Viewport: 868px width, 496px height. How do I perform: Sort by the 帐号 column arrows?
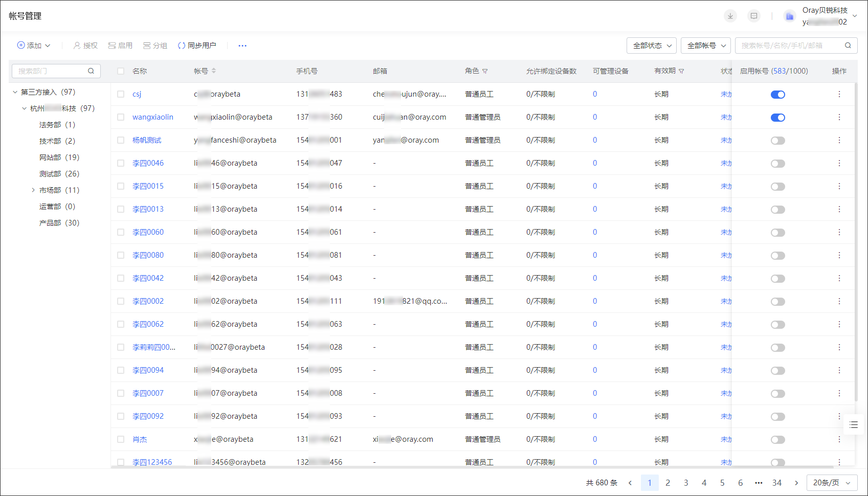tap(214, 71)
